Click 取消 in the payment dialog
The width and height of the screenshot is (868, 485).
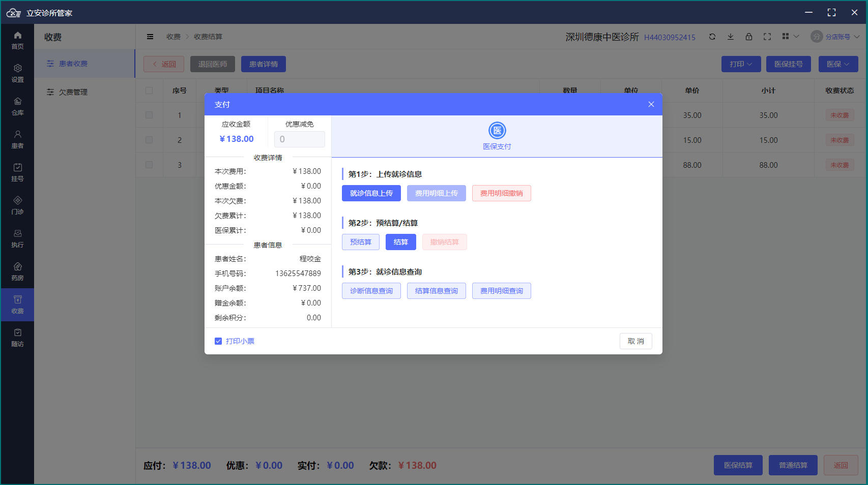point(636,341)
